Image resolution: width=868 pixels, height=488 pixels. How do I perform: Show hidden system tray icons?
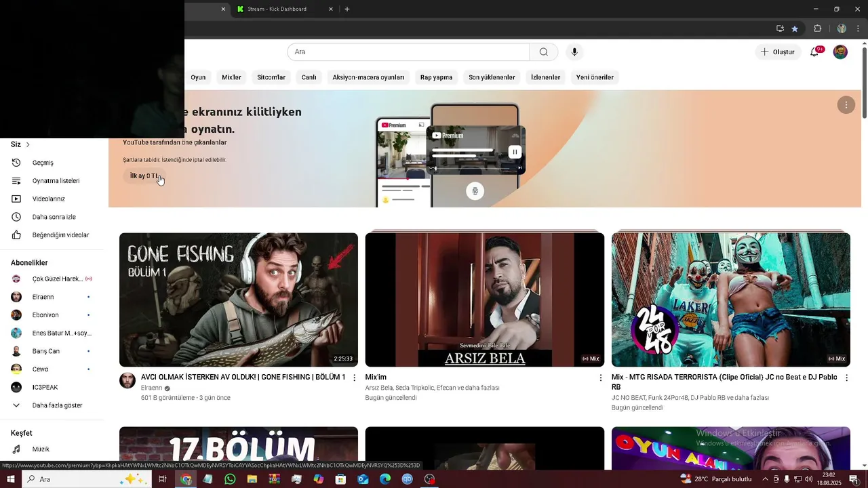pos(766,479)
